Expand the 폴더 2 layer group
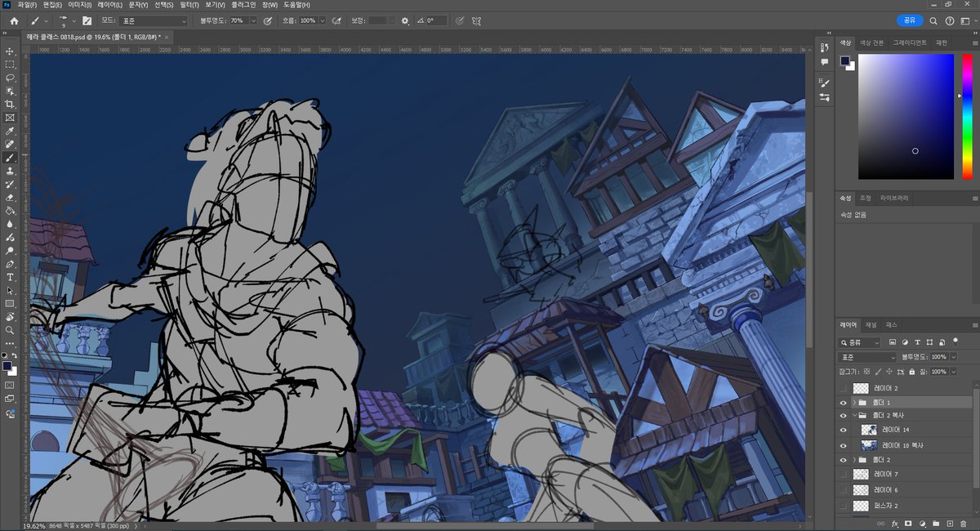The height and width of the screenshot is (531, 980). point(854,460)
